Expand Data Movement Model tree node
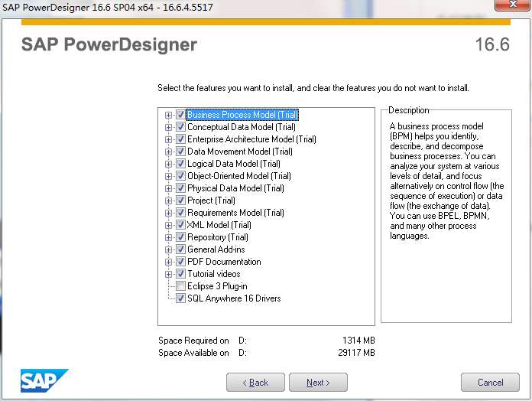Image resolution: width=532 pixels, height=401 pixels. click(x=168, y=152)
